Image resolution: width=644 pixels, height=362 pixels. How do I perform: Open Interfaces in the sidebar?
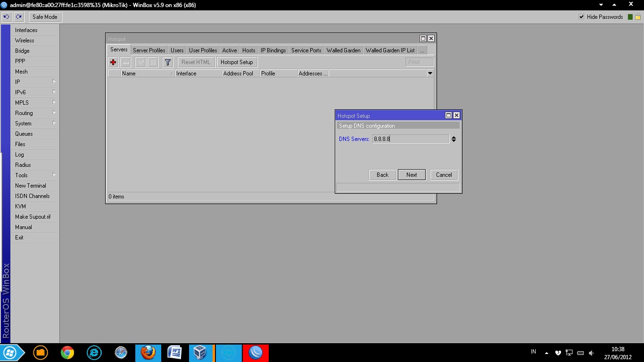click(35, 30)
